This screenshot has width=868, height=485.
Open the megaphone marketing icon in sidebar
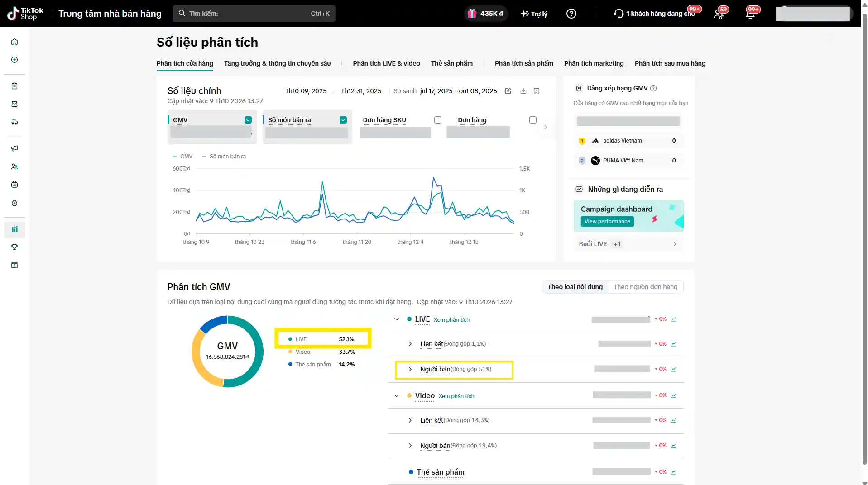click(14, 148)
